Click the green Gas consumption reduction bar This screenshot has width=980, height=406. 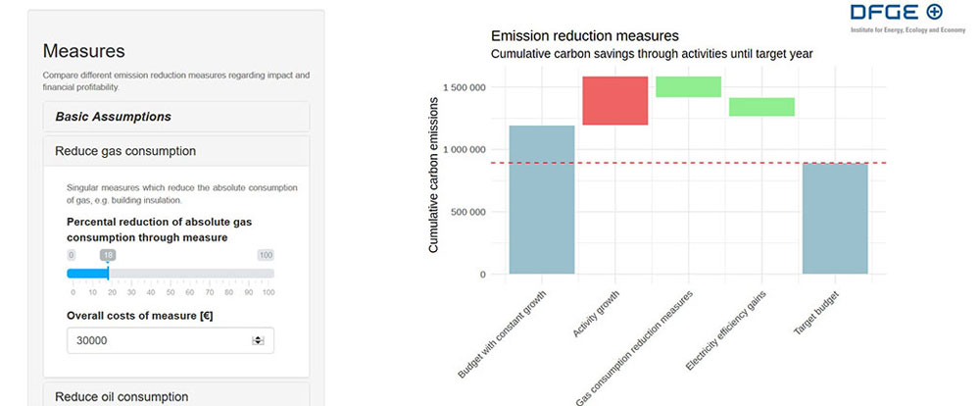pyautogui.click(x=688, y=87)
